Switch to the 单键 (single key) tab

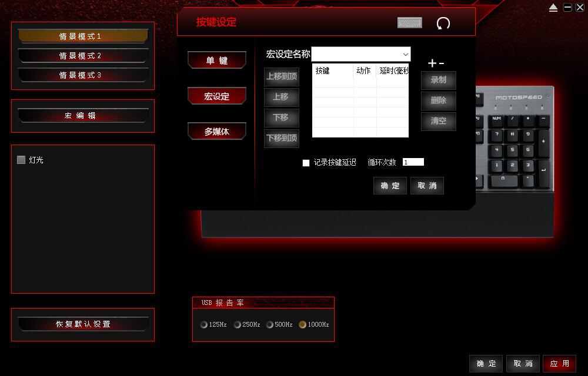tap(216, 61)
